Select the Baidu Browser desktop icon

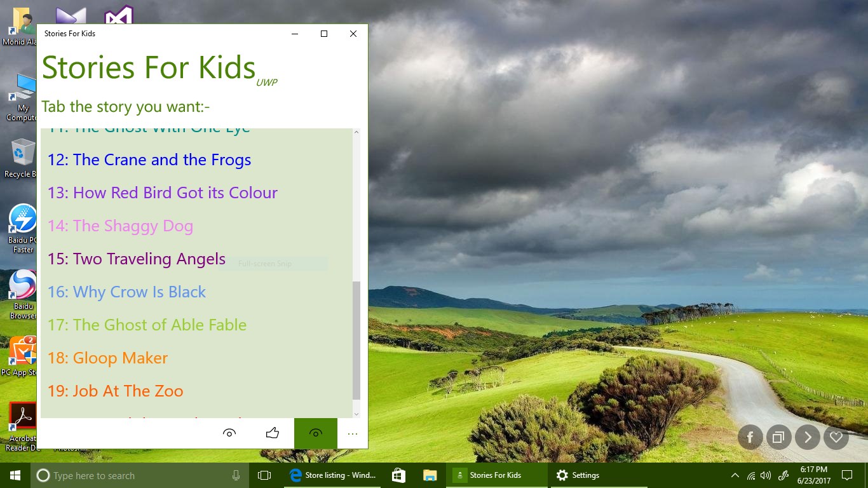(22, 295)
